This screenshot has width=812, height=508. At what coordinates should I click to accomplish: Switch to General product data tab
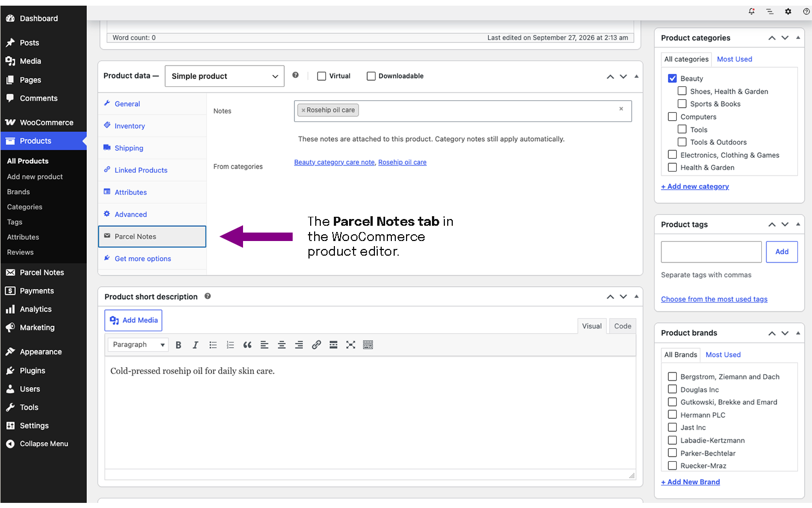click(x=152, y=104)
